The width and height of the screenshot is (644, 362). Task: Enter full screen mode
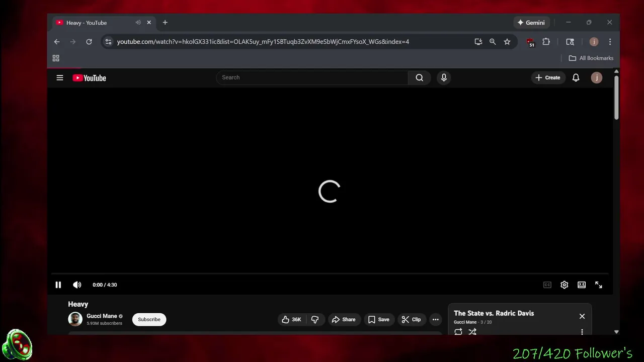tap(599, 285)
